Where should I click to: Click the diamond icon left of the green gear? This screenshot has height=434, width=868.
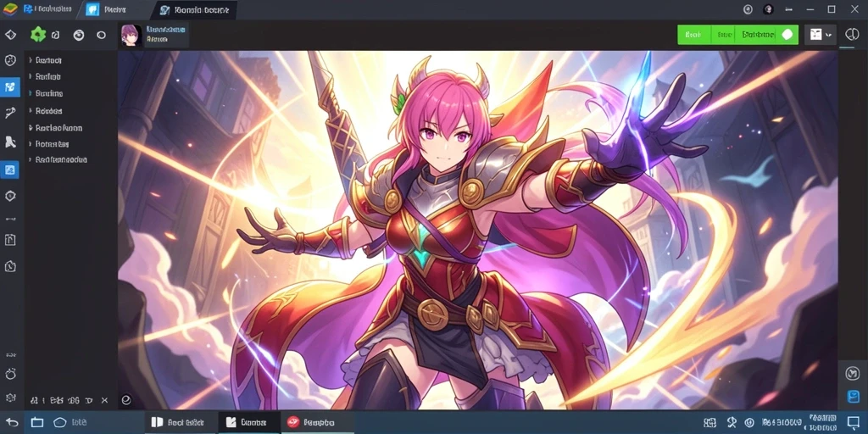pos(10,35)
